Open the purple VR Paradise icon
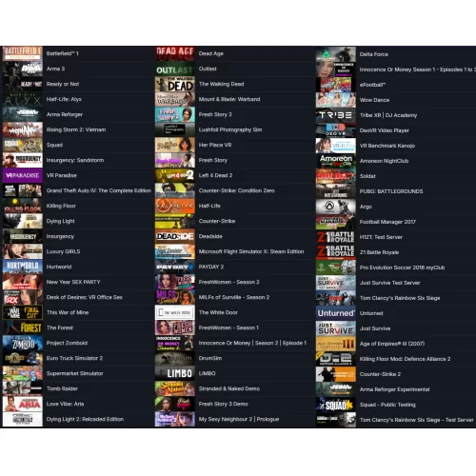 coord(23,175)
